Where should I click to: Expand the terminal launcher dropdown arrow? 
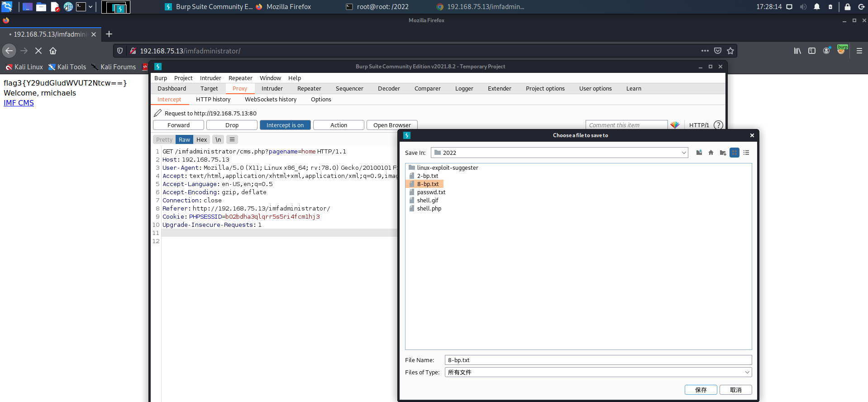91,6
